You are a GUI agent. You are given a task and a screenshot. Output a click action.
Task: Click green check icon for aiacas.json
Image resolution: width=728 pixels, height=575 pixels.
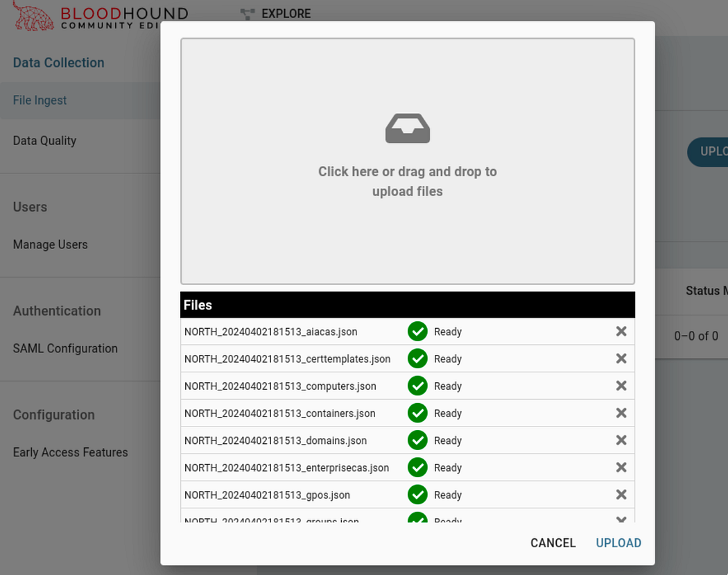[417, 332]
